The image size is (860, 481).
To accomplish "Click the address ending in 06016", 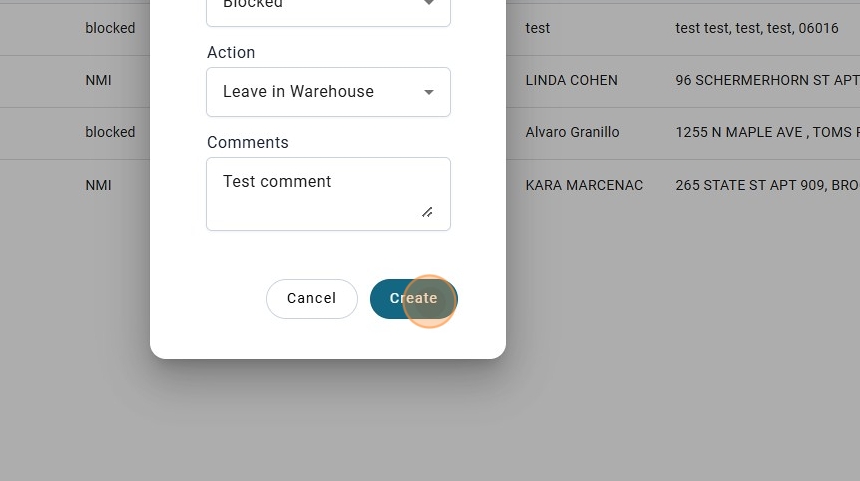I will [x=757, y=28].
